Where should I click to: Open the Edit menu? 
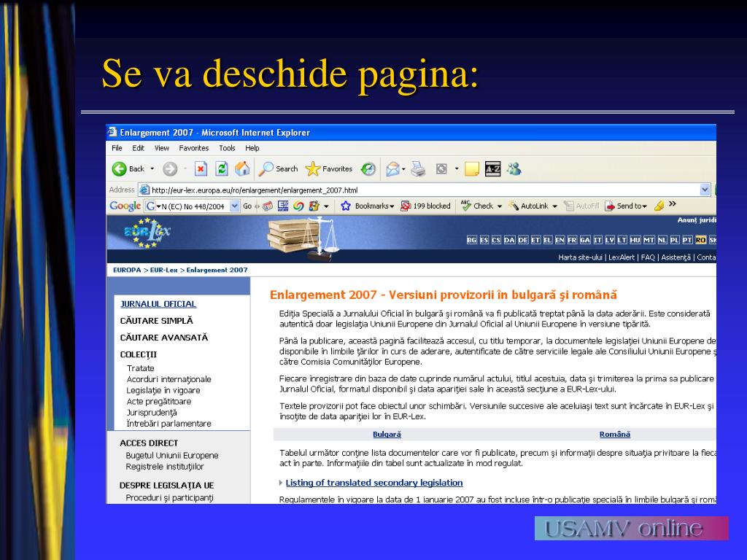[138, 148]
